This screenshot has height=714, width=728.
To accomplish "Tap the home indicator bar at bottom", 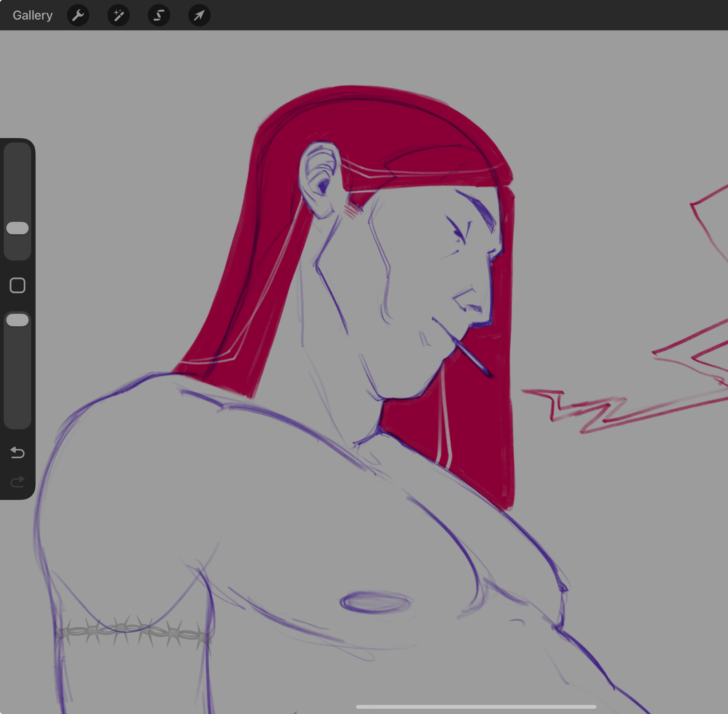I will 476,707.
